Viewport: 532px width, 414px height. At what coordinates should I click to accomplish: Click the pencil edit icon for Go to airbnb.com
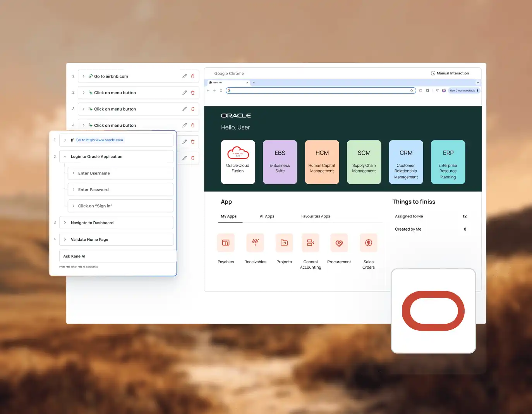pyautogui.click(x=185, y=76)
